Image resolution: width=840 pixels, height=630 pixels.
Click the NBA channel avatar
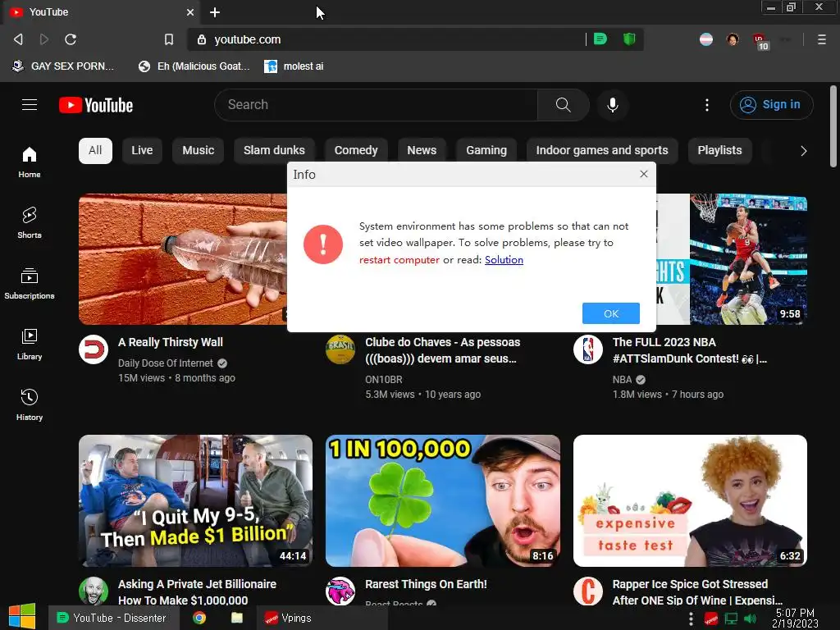(588, 349)
